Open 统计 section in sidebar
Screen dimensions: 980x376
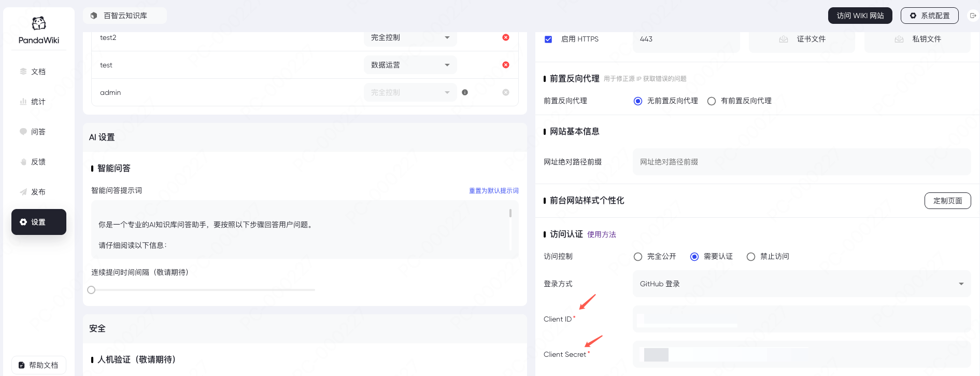coord(39,102)
